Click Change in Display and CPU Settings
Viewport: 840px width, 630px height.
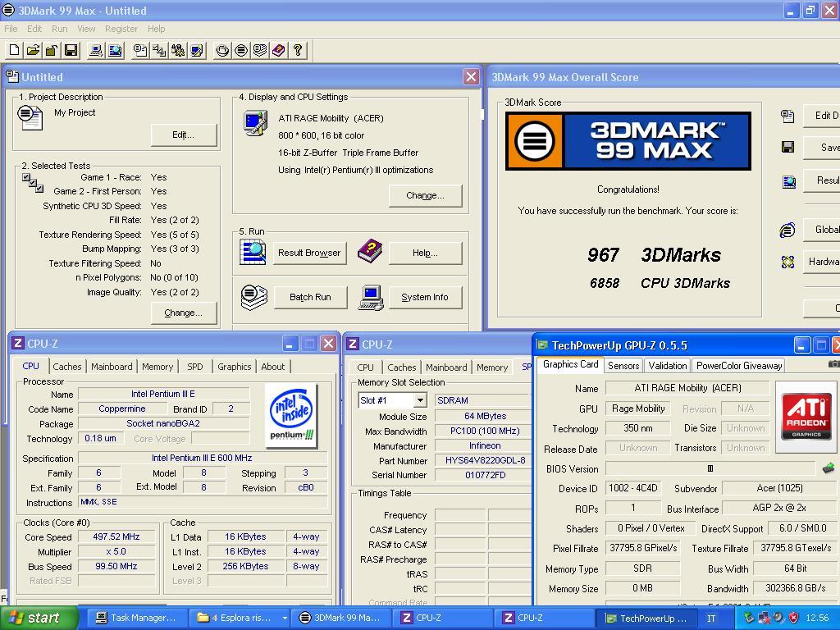point(425,195)
